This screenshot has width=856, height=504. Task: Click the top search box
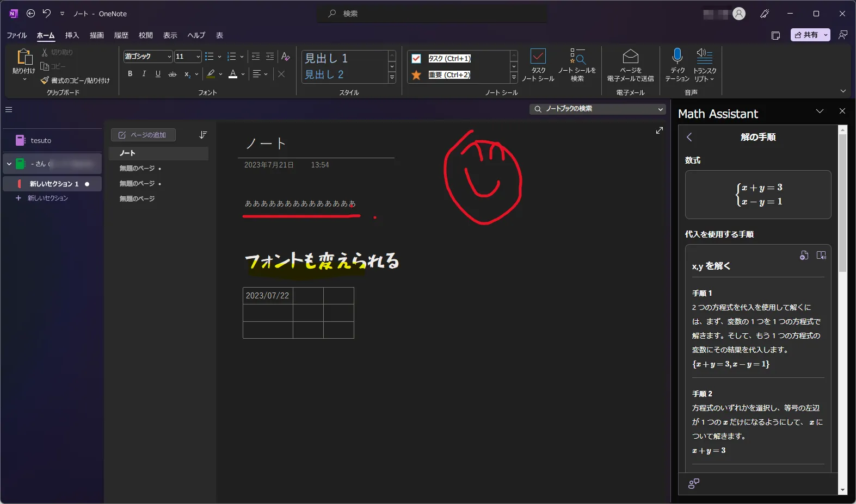tap(433, 14)
